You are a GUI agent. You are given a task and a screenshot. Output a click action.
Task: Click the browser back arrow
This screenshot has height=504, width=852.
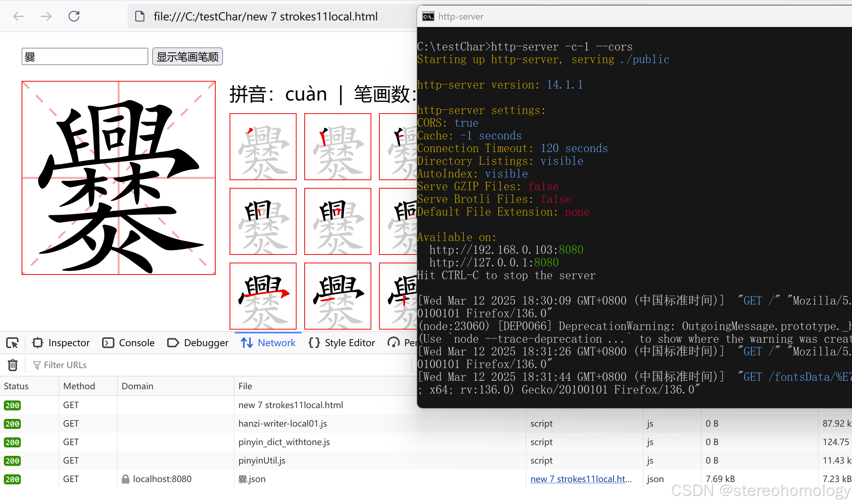[18, 16]
